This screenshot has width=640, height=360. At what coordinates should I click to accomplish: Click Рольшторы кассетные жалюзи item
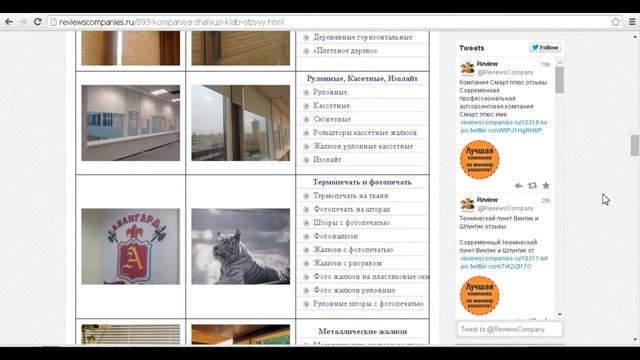click(x=365, y=133)
